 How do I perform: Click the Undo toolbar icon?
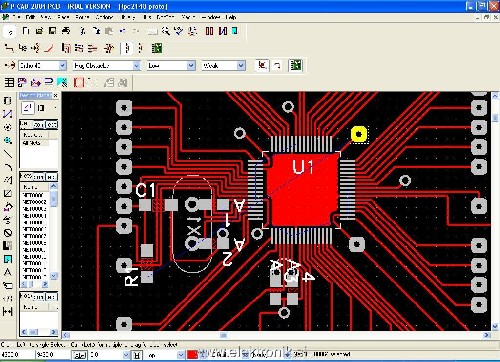click(123, 31)
